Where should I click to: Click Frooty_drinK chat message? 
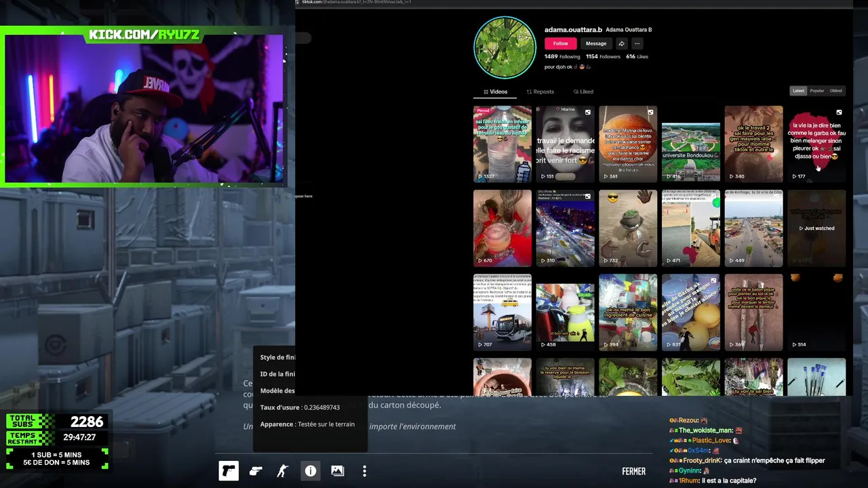(x=747, y=461)
